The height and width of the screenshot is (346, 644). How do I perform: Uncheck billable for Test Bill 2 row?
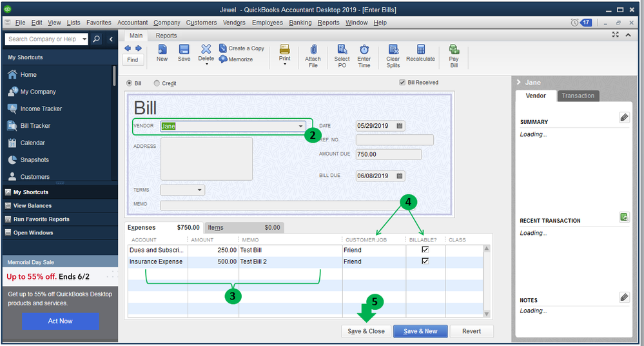pos(425,261)
